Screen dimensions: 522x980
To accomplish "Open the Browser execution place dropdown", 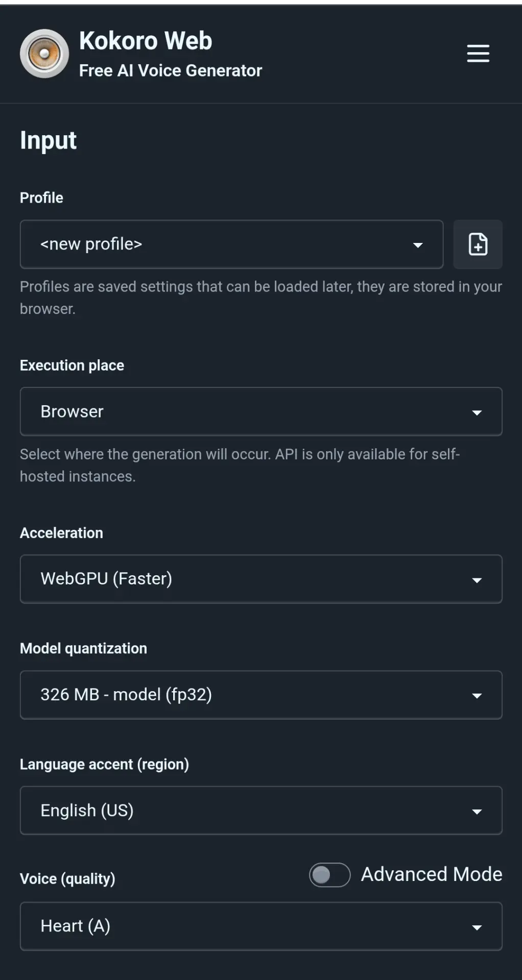I will [261, 411].
